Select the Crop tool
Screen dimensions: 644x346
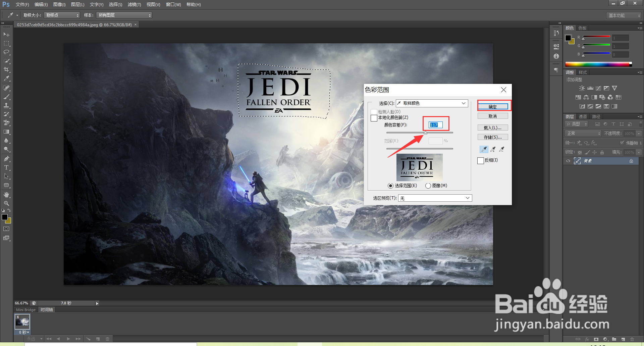click(6, 69)
